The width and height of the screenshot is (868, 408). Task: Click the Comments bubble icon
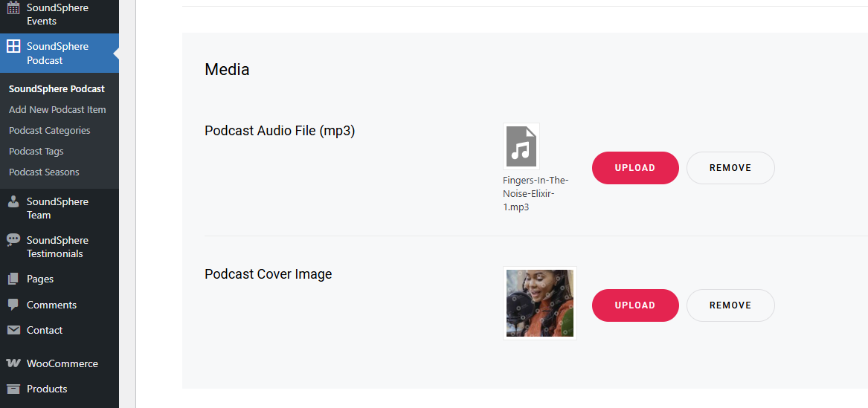[13, 305]
